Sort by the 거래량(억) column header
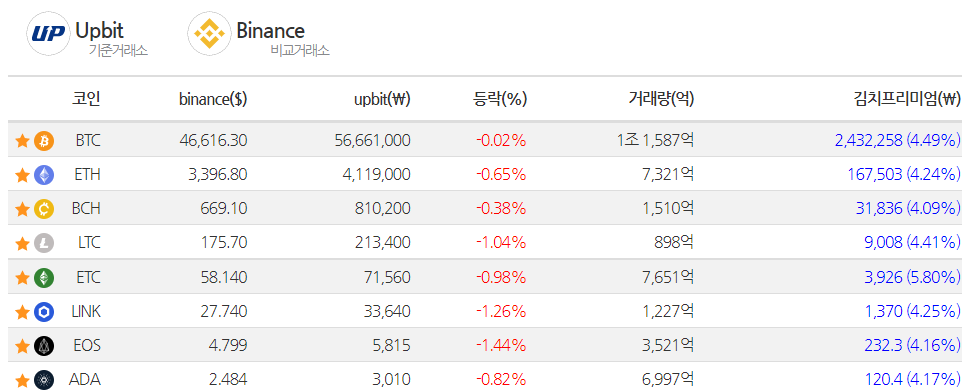 click(661, 99)
